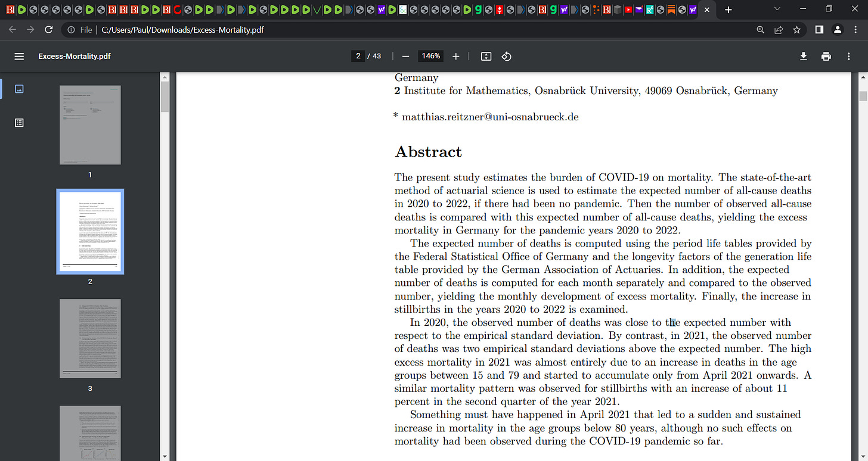Zoom in on the PDF with plus button
This screenshot has width=868, height=461.
click(456, 56)
